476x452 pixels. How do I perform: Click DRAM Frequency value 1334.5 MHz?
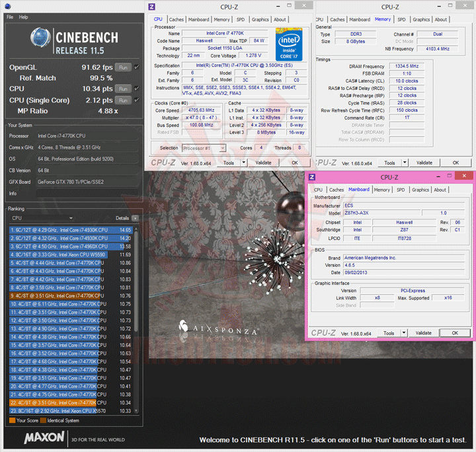pyautogui.click(x=407, y=66)
